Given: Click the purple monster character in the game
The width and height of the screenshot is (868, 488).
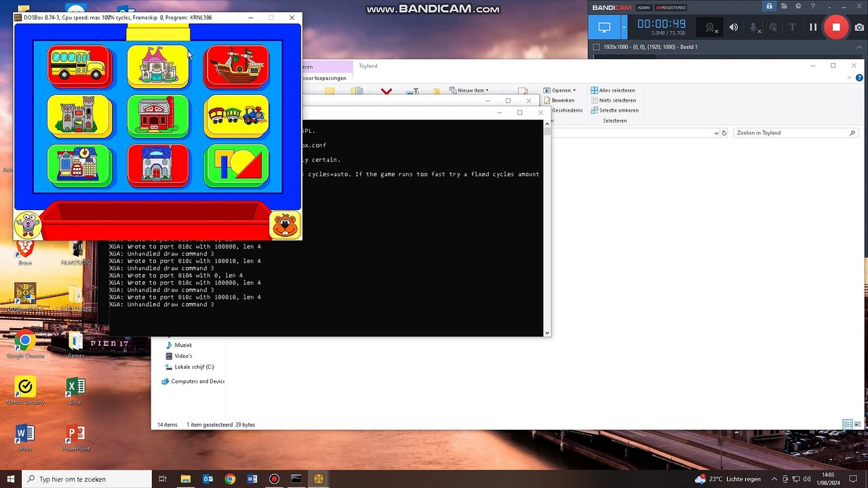Looking at the screenshot, I should click(28, 224).
